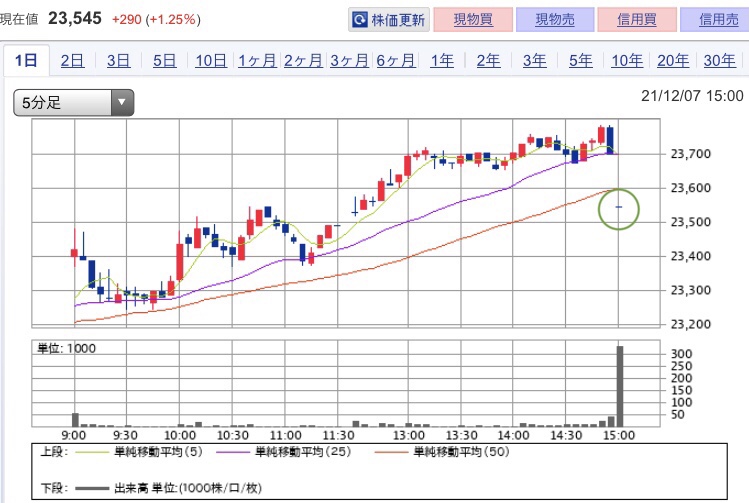View the 5年 chart range

pyautogui.click(x=580, y=61)
